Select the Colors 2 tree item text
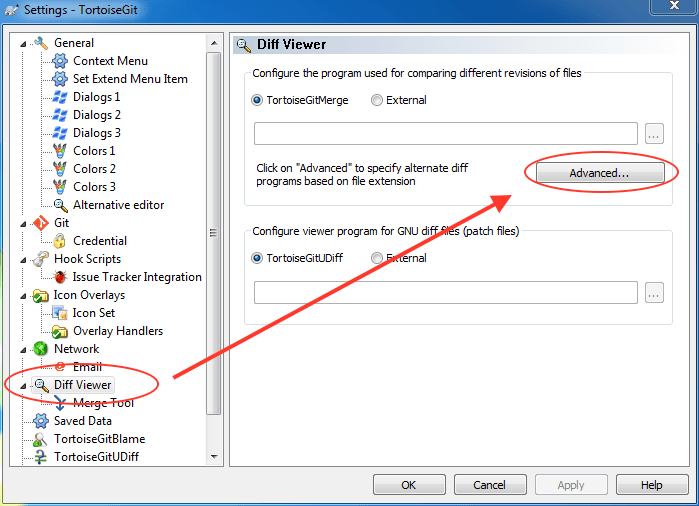 pyautogui.click(x=95, y=169)
